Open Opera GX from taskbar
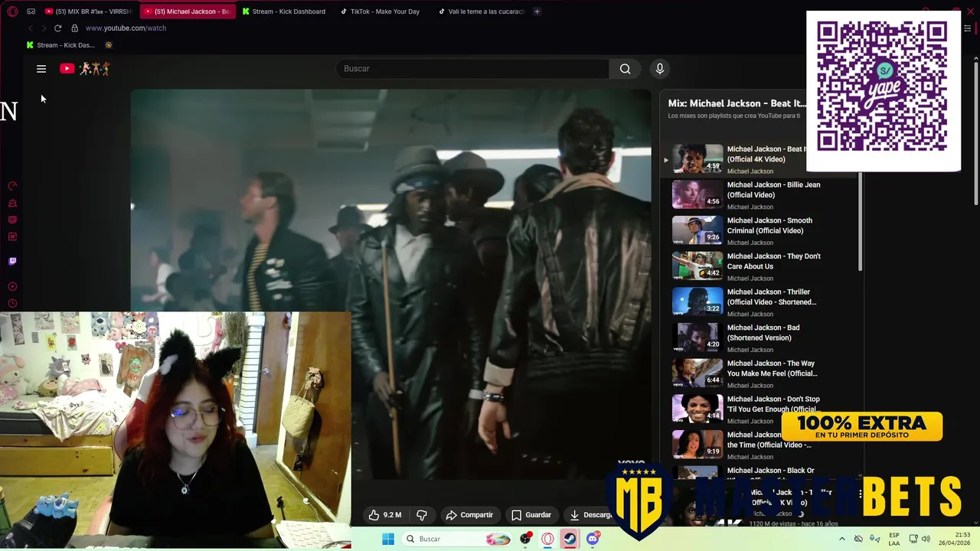This screenshot has width=980, height=551. 547,539
